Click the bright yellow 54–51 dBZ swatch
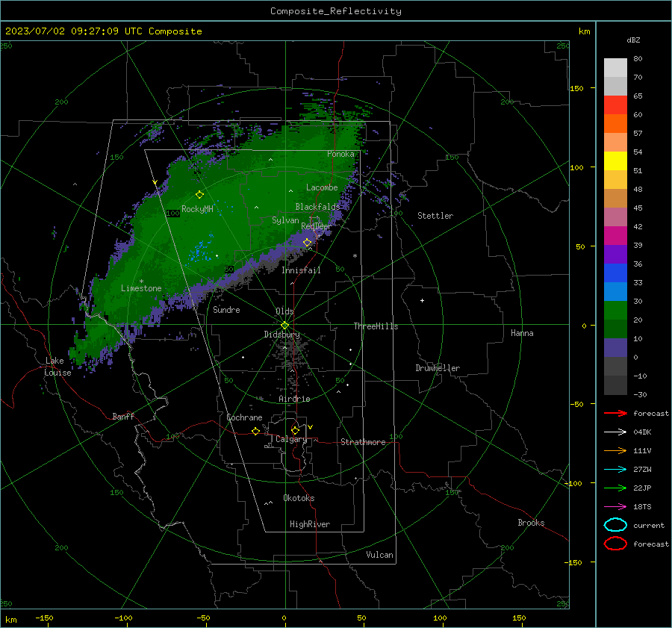The width and height of the screenshot is (672, 628). click(615, 161)
